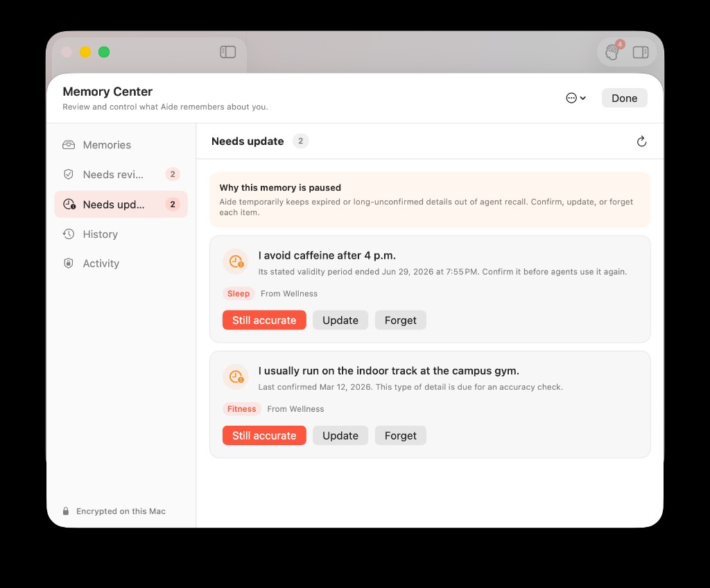Click the indoor track memory clock warning icon

(236, 377)
